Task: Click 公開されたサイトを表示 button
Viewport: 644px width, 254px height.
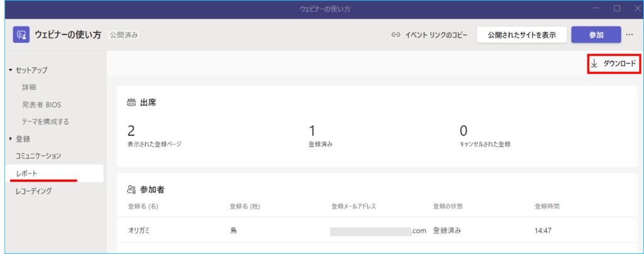Action: (521, 35)
